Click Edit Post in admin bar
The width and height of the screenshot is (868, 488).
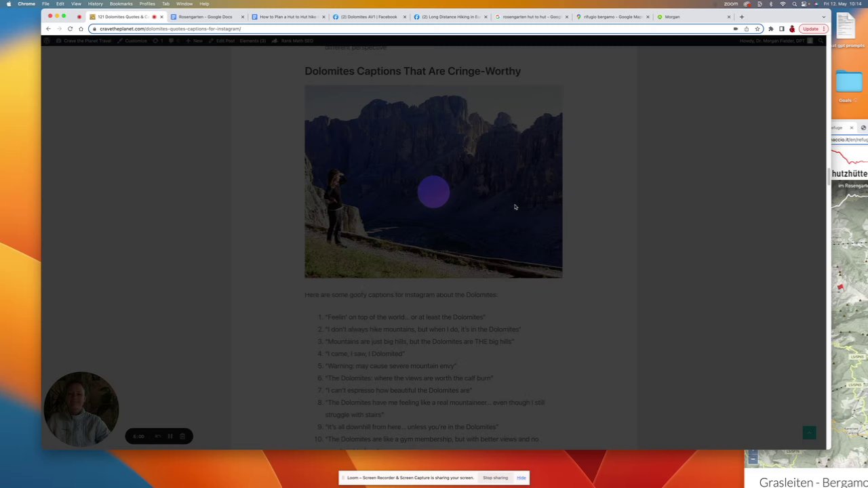222,41
